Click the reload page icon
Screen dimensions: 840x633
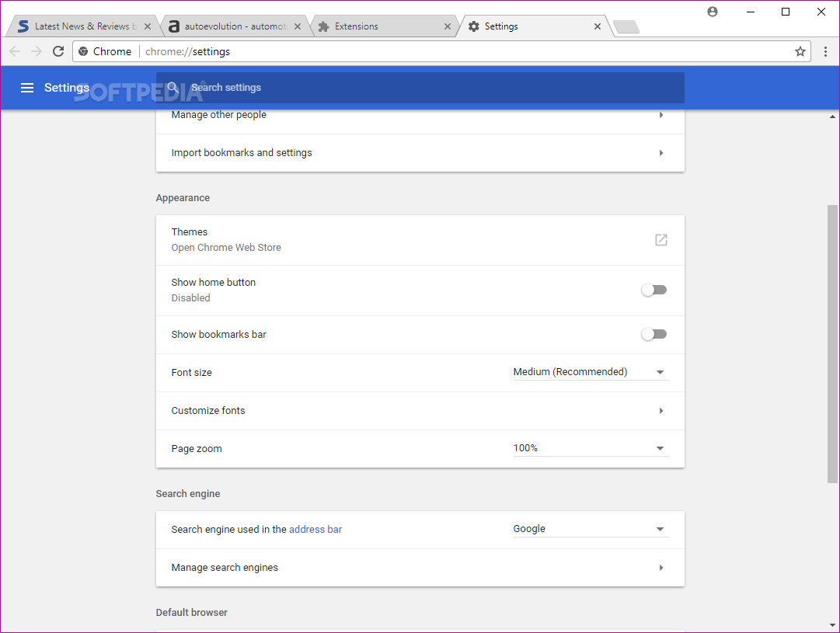(58, 51)
